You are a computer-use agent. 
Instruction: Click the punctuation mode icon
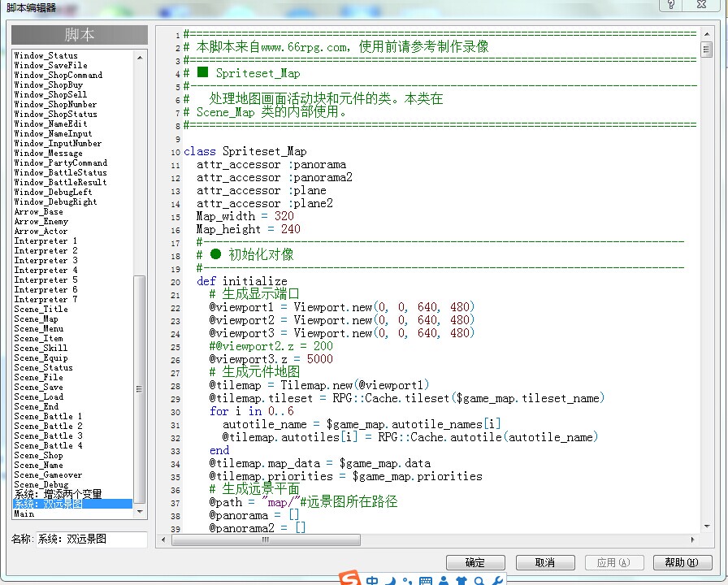(x=407, y=581)
